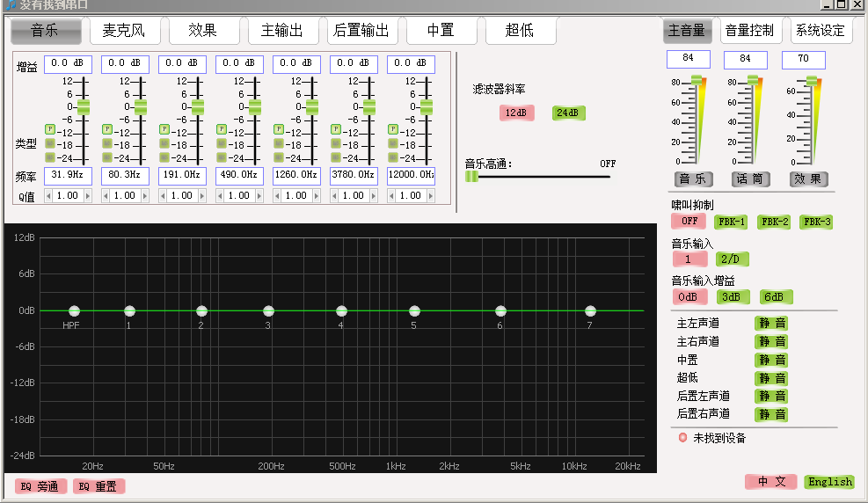Select the P type icon for the 3780.0Hz band
The width and height of the screenshot is (868, 503).
[x=336, y=129]
